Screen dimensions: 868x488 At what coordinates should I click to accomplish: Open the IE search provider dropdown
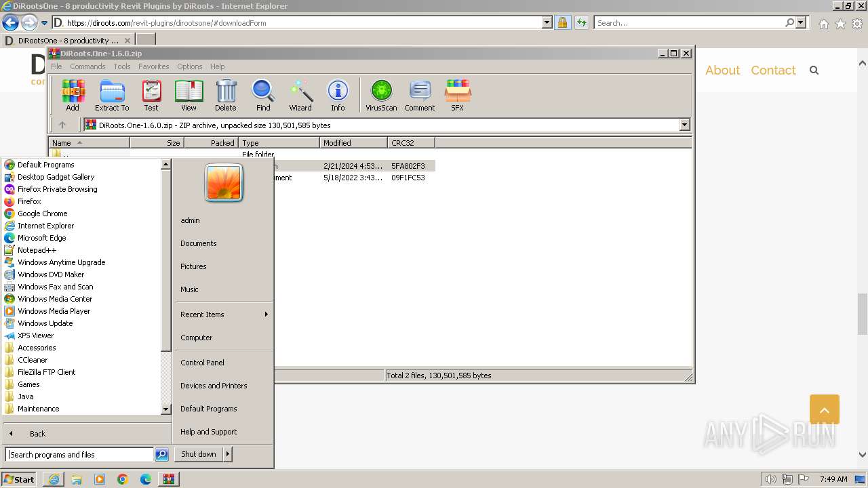[801, 22]
